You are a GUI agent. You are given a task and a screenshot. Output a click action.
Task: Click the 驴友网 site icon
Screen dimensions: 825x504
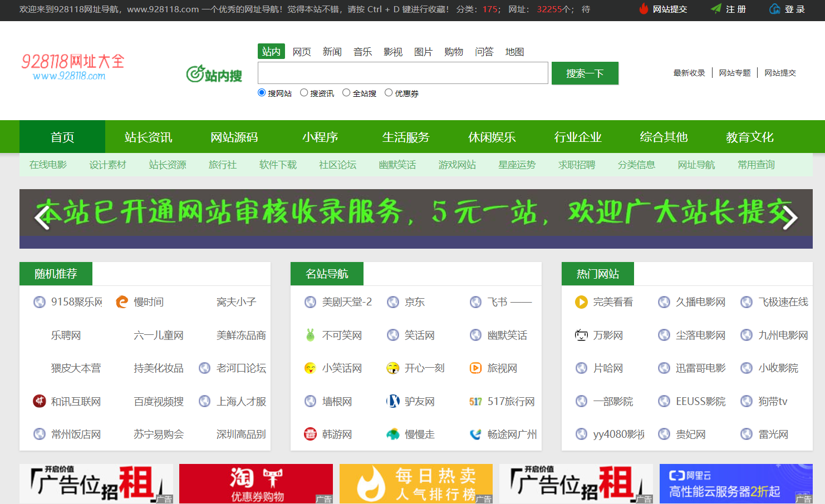393,401
